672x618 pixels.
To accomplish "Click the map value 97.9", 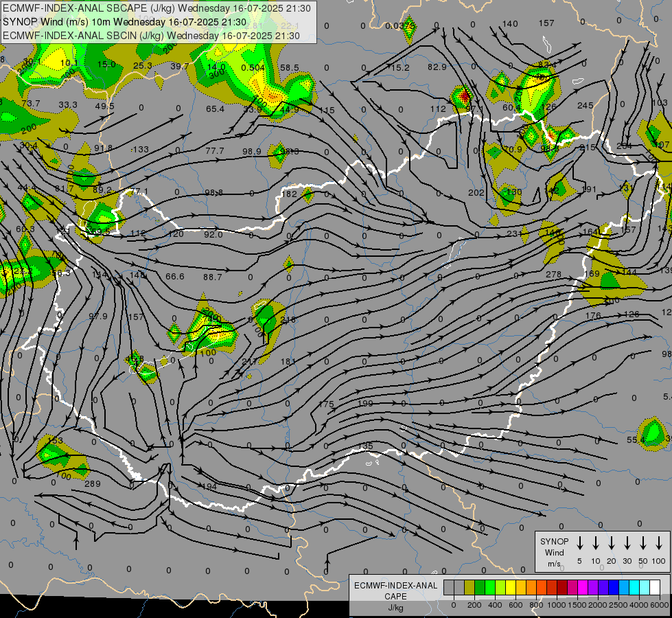I will (x=98, y=316).
